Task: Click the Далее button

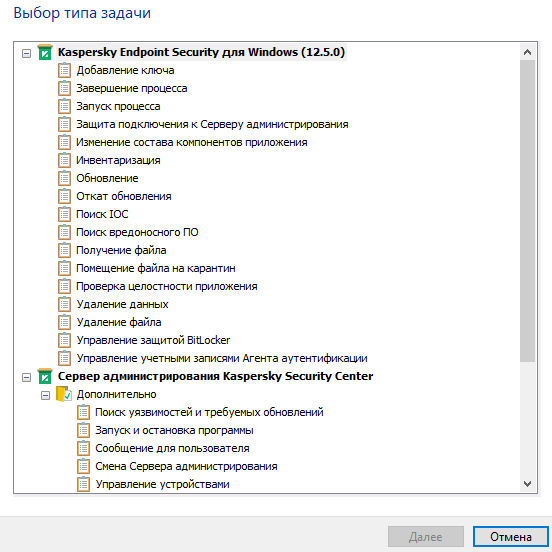Action: pyautogui.click(x=426, y=537)
